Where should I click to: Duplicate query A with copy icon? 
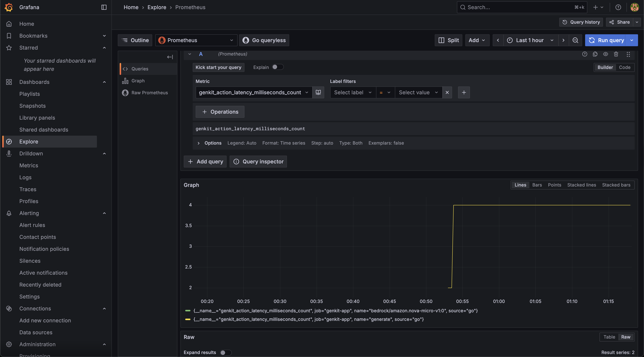[x=595, y=54]
